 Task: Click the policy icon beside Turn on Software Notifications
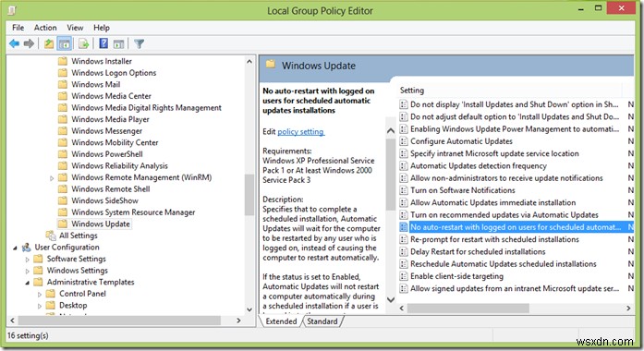coord(404,190)
